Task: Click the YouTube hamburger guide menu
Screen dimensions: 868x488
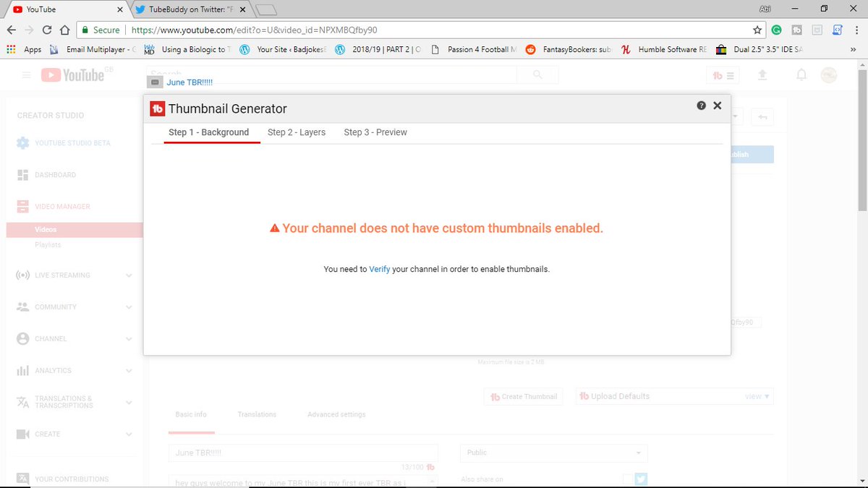Action: pos(27,75)
